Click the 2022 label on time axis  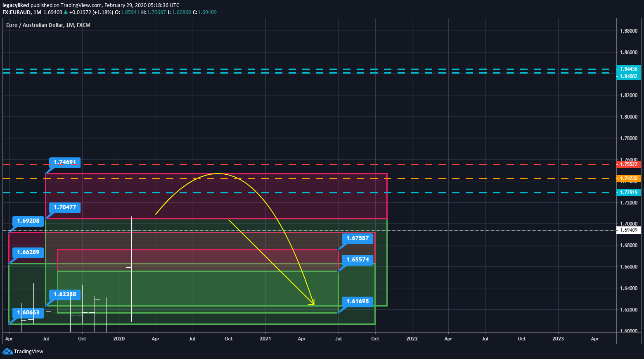[x=412, y=339]
